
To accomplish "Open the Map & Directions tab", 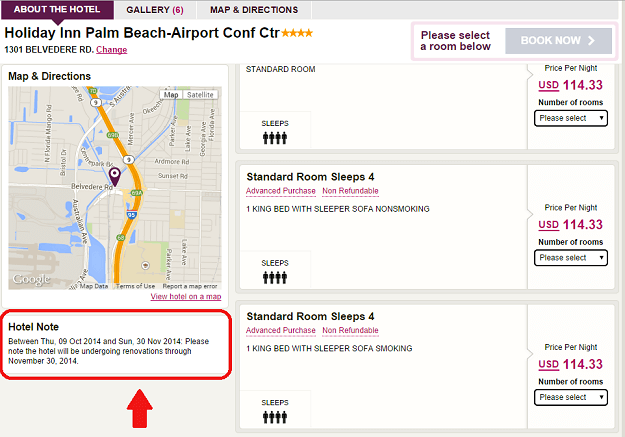I will [x=254, y=10].
